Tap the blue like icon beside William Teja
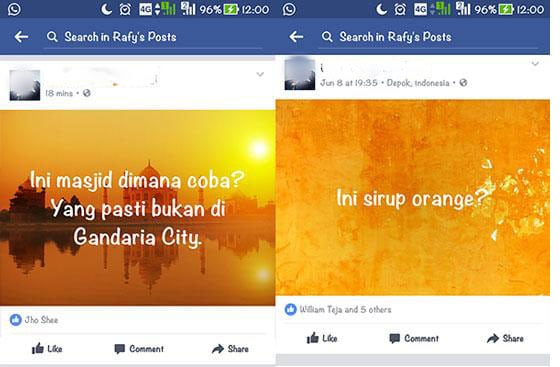 point(291,310)
